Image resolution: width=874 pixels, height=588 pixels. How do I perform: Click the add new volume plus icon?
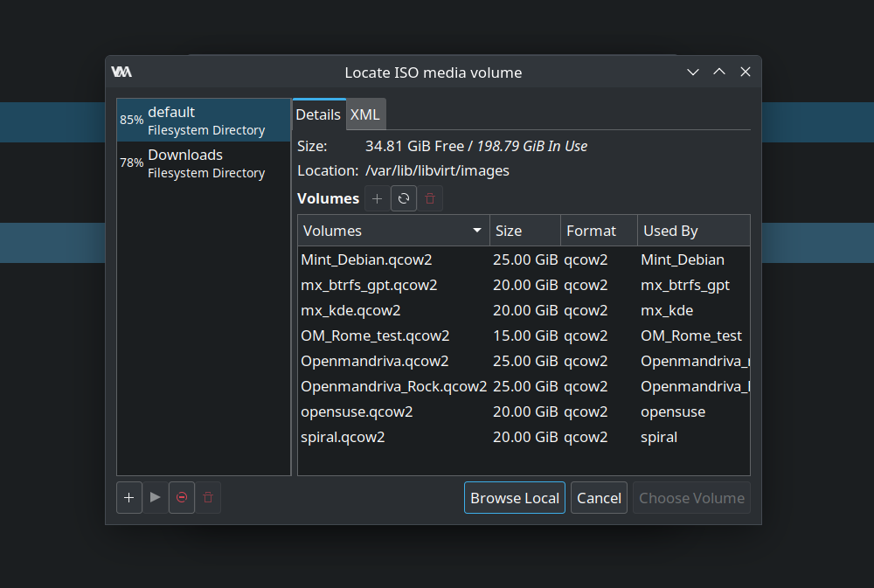point(378,198)
